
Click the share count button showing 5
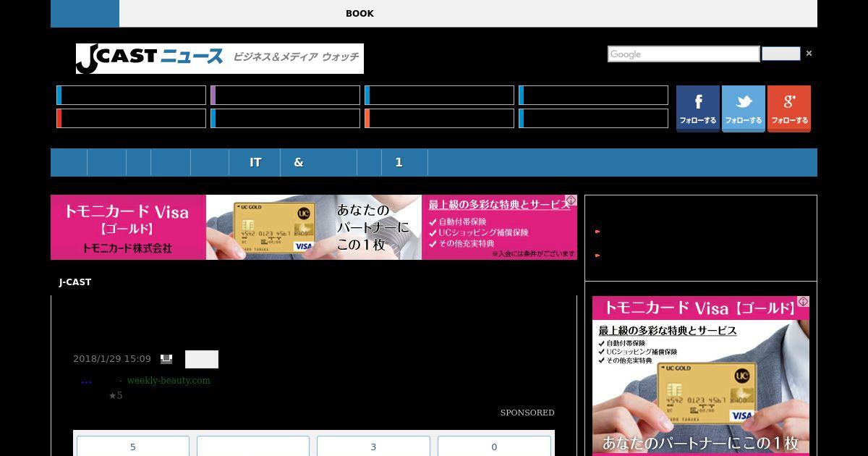(x=133, y=447)
